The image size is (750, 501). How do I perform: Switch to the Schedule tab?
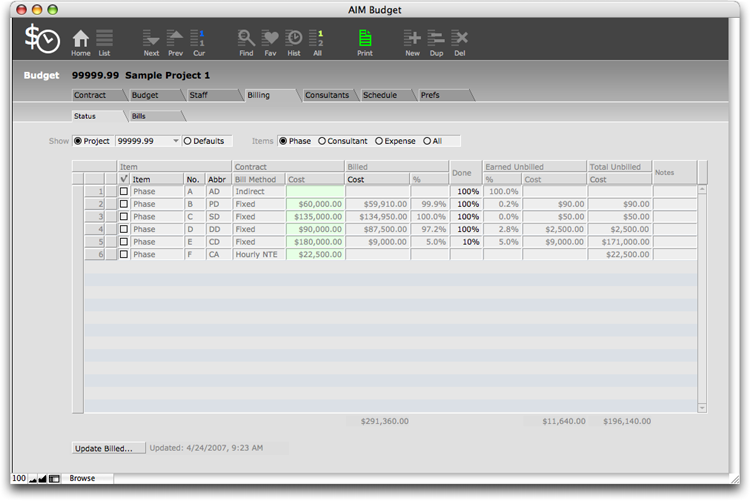coord(380,95)
